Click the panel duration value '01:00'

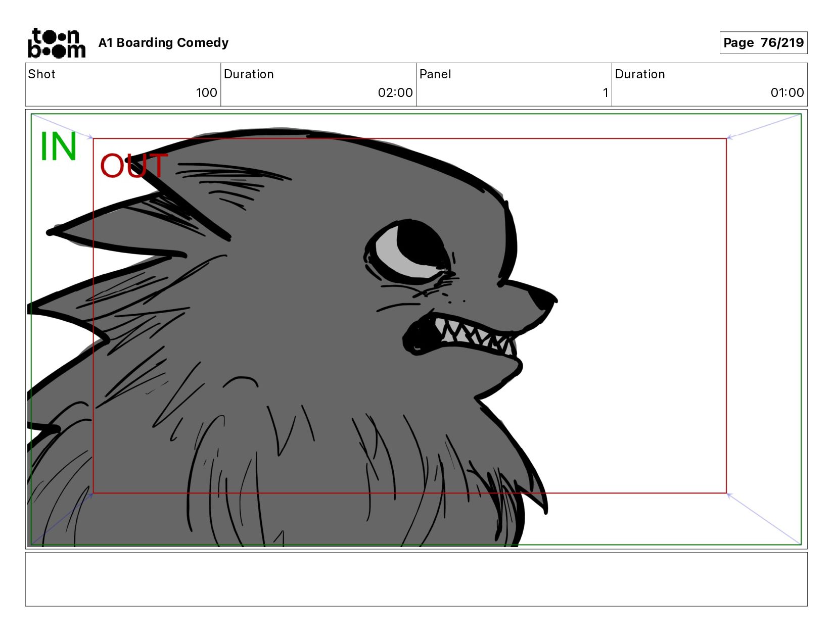[787, 93]
